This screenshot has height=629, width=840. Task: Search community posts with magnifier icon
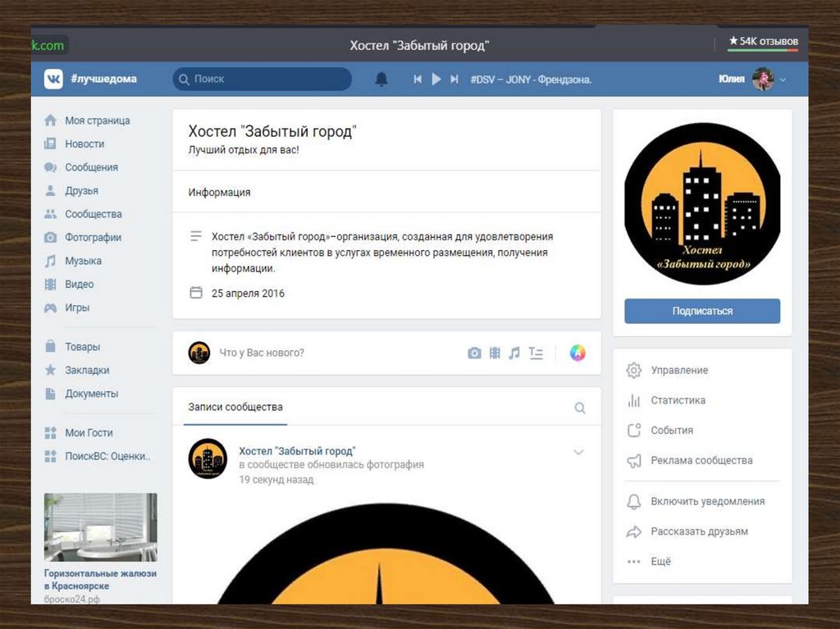[x=580, y=408]
